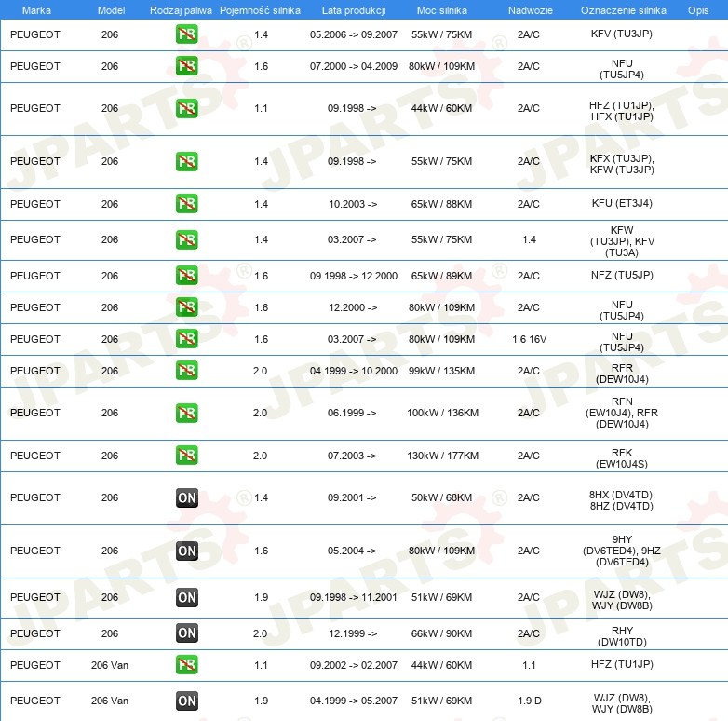The image size is (728, 721).
Task: Click the diesel ON icon in the 09.1998 -> 11.2001 row
Action: click(187, 597)
